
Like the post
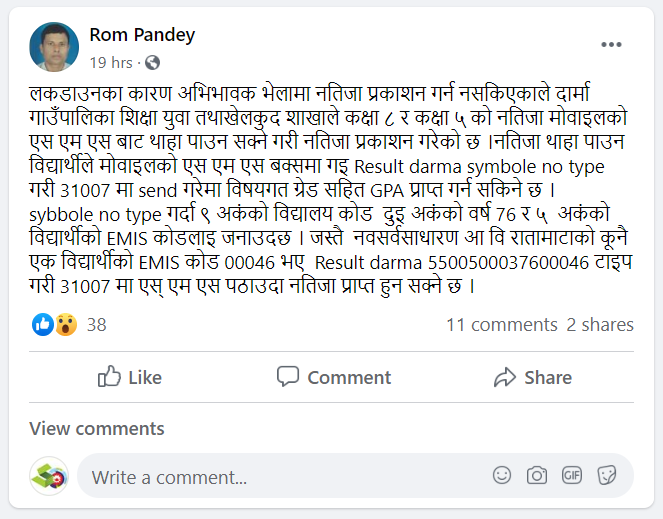click(130, 377)
